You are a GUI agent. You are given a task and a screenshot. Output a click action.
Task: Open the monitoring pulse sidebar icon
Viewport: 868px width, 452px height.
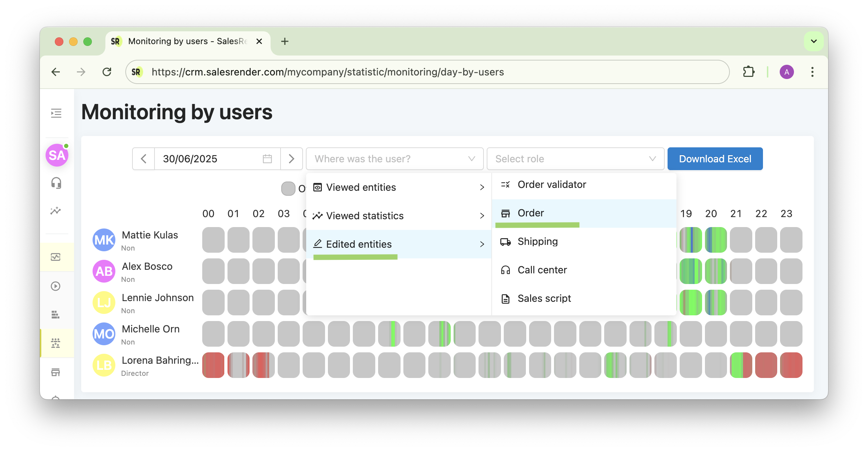pyautogui.click(x=56, y=257)
